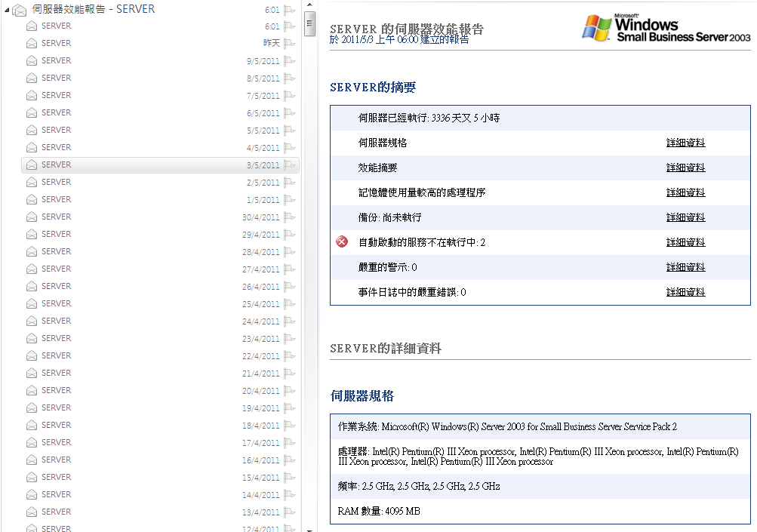This screenshot has height=532, width=757.
Task: Open the SERVER message dated 16/4/2011
Action: (160, 460)
